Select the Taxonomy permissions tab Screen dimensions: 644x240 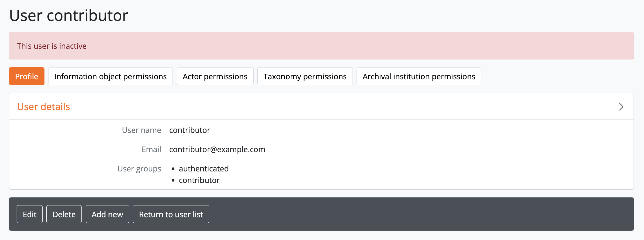(305, 76)
